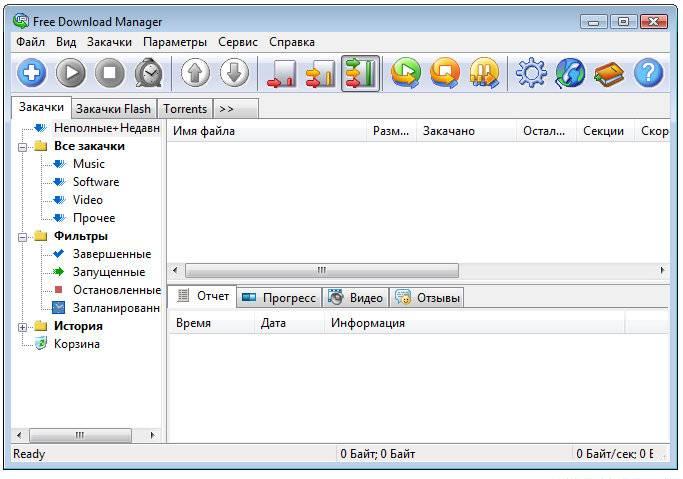Viewport: 683px width, 479px height.
Task: Move download up with up-arrow icon
Action: (195, 72)
